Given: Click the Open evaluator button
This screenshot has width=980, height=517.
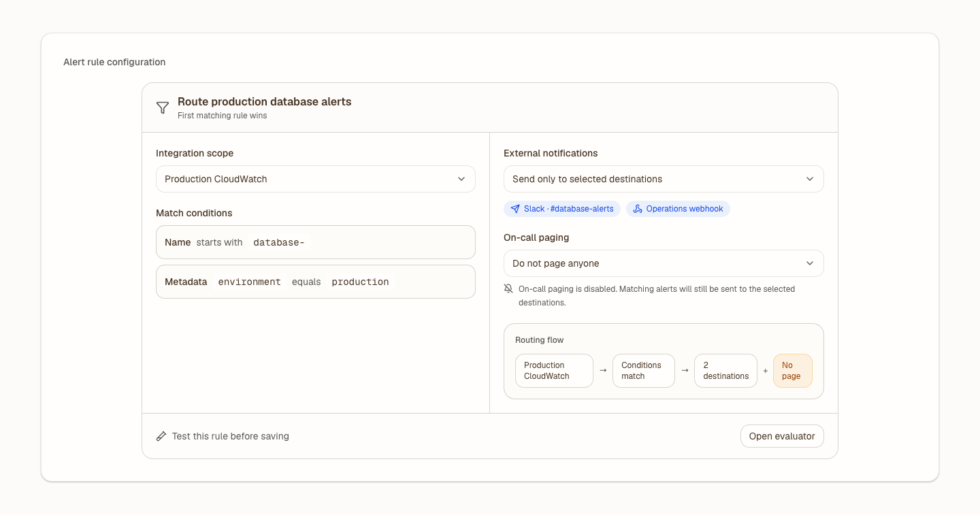Looking at the screenshot, I should (782, 436).
